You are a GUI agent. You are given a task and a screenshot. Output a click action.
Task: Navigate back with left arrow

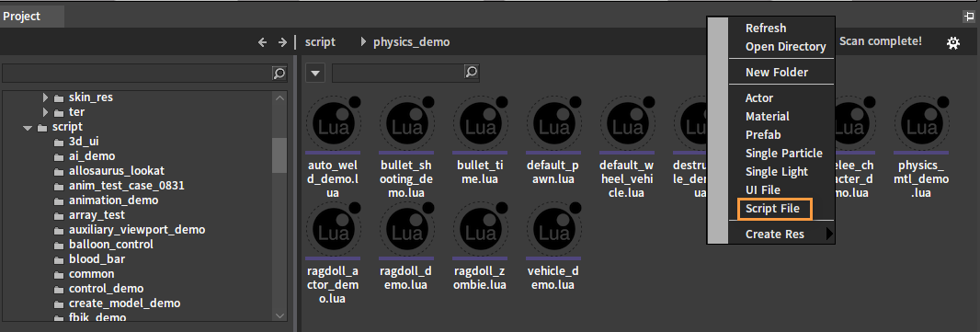pyautogui.click(x=263, y=42)
